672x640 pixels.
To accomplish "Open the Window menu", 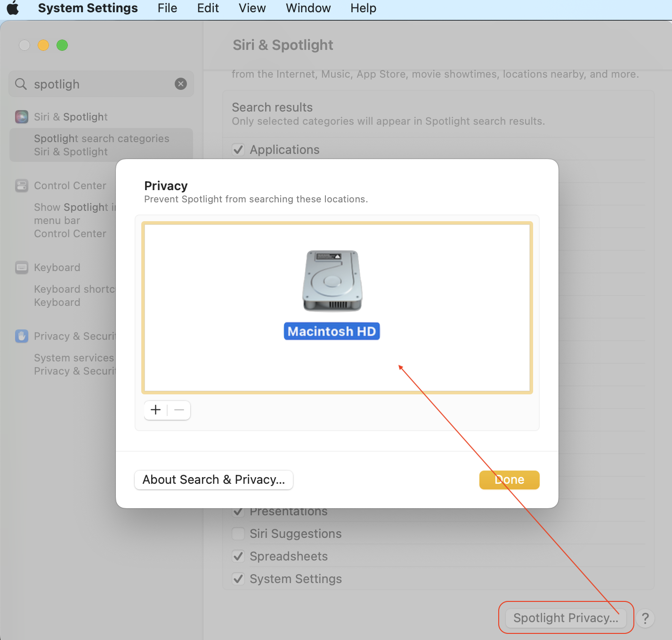I will point(308,8).
